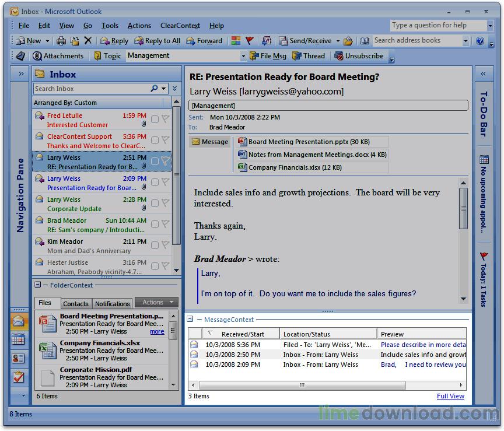The height and width of the screenshot is (431, 504).
Task: Click the Forward button
Action: (x=204, y=41)
